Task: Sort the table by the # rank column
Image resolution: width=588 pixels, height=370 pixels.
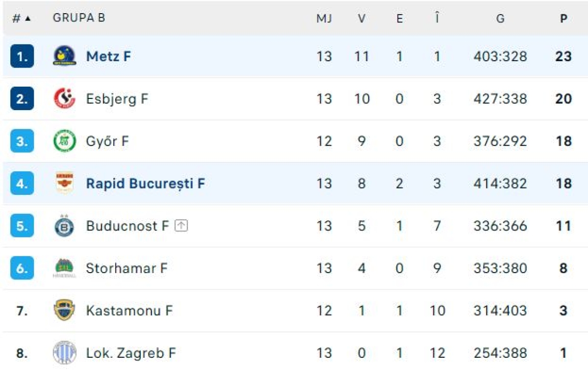Action: click(22, 19)
